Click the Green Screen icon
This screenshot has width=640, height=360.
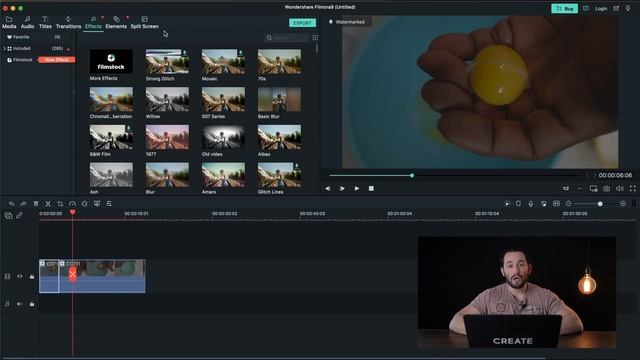point(97,204)
